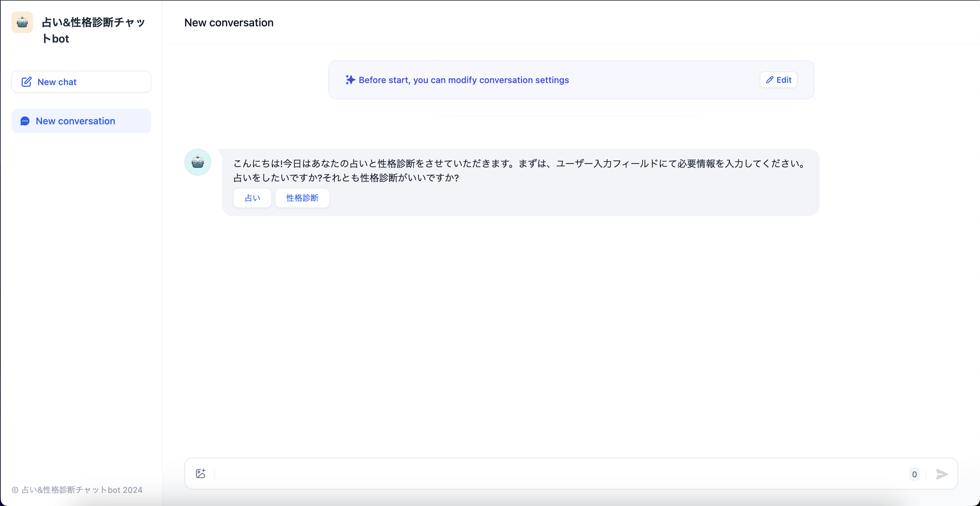Select the 性格診断 suggested reply

(302, 198)
